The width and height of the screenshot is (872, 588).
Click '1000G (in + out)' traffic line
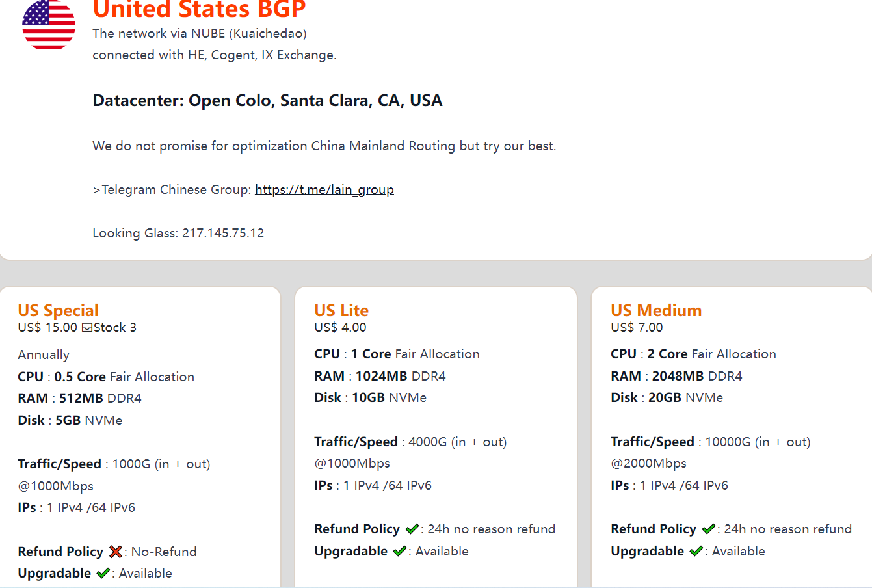[x=114, y=464]
